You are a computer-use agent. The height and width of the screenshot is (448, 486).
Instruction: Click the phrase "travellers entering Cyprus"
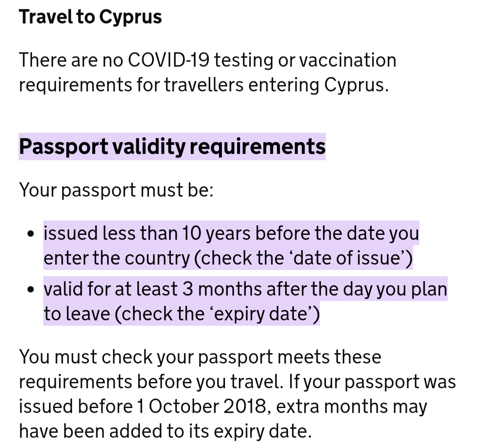click(274, 85)
